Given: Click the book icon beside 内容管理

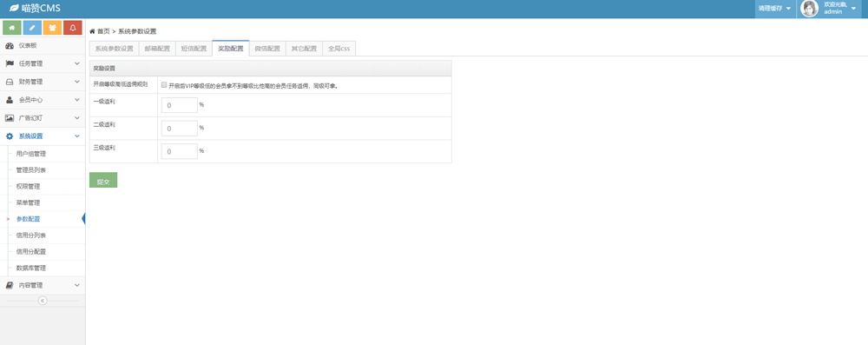Looking at the screenshot, I should 10,285.
